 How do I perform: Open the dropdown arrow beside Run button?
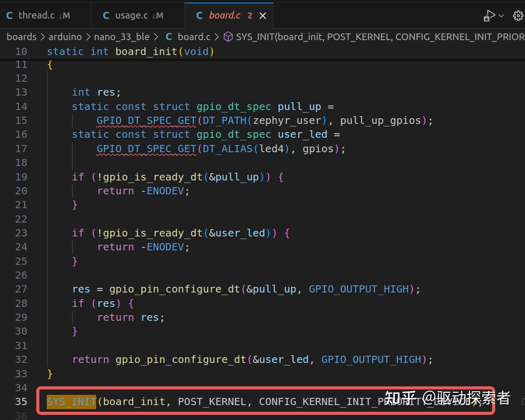coord(501,16)
